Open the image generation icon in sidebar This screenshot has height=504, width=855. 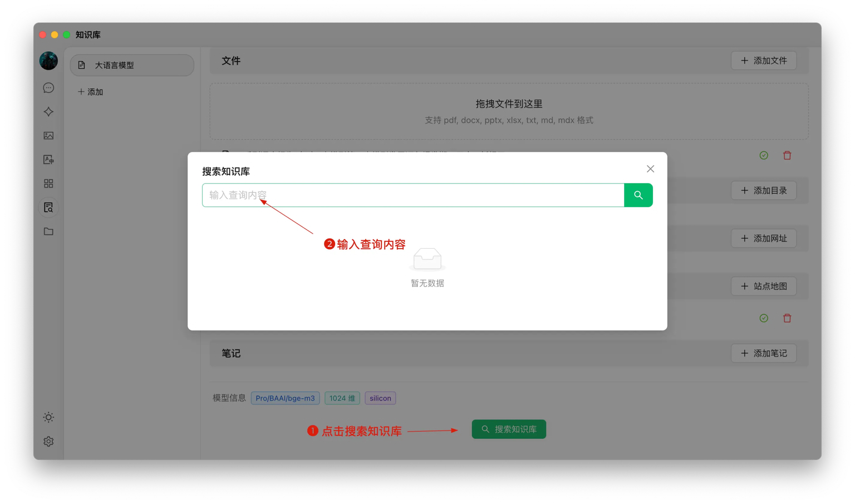click(48, 135)
